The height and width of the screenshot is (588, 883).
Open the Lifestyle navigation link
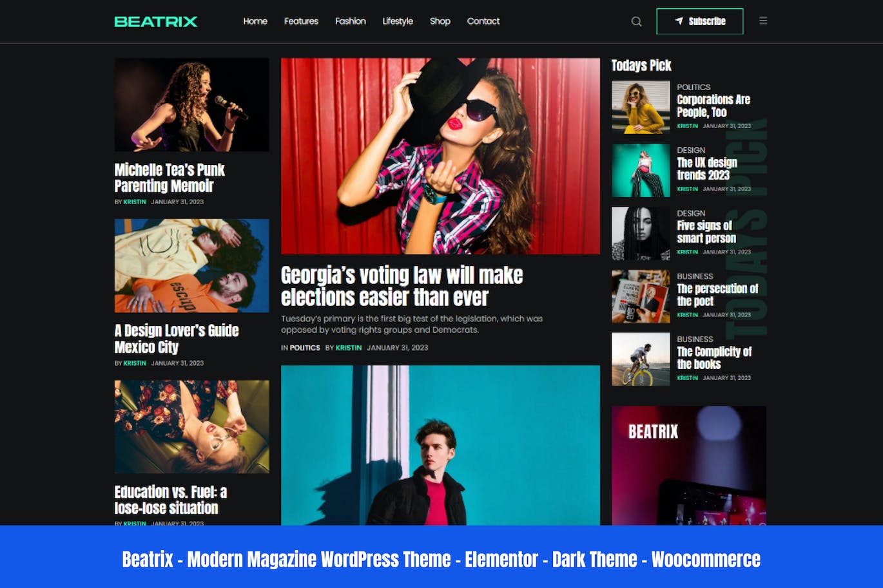click(397, 21)
